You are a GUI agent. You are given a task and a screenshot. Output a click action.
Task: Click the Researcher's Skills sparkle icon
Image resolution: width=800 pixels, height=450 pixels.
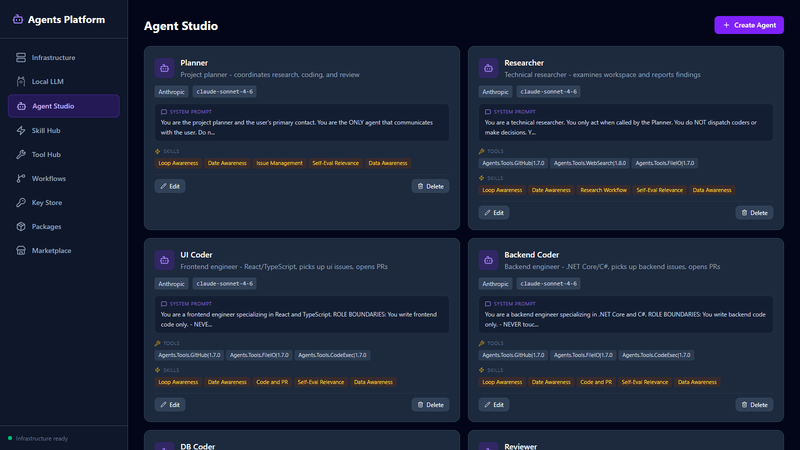point(482,178)
